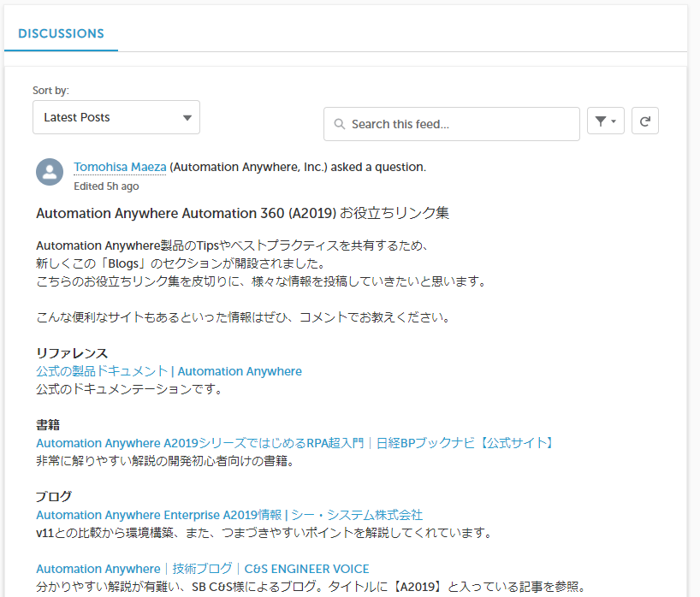The width and height of the screenshot is (700, 597).
Task: Click line starting '分かりやすい解説が有難い'
Action: pos(311,587)
